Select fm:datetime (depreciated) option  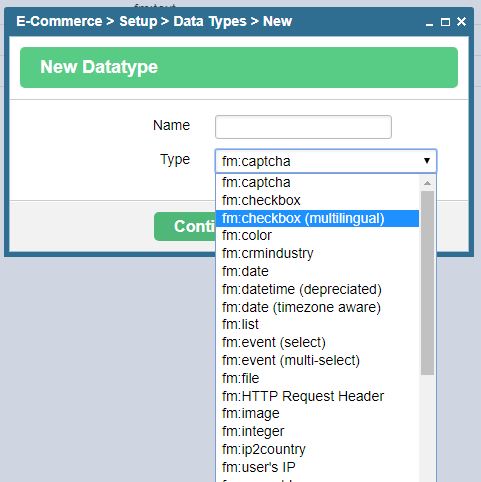pos(317,289)
